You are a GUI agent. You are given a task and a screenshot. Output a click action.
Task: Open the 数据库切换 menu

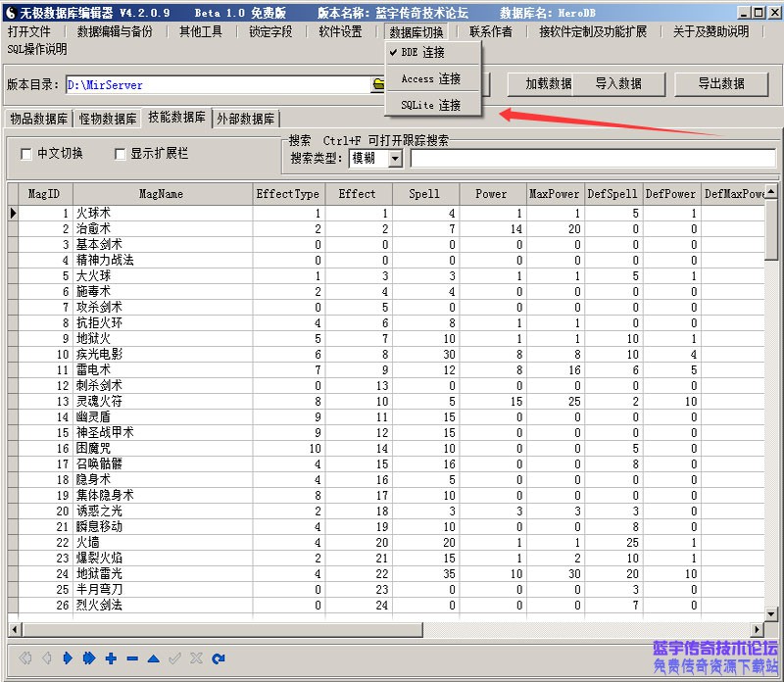[416, 31]
